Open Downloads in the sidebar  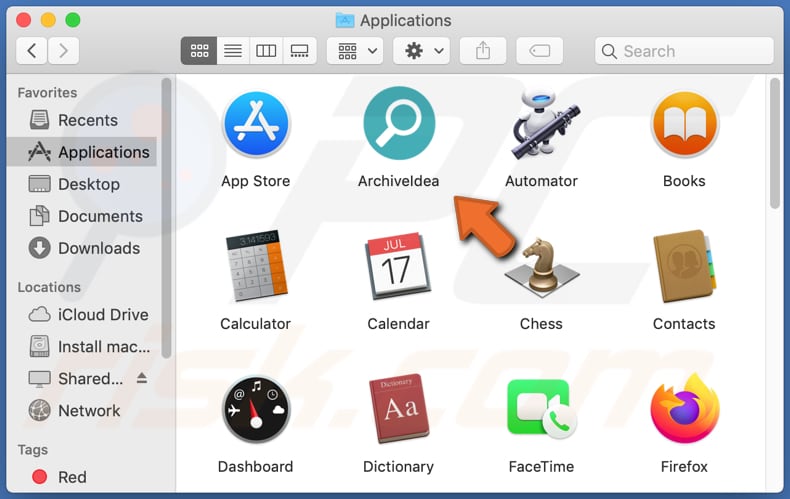(x=84, y=248)
